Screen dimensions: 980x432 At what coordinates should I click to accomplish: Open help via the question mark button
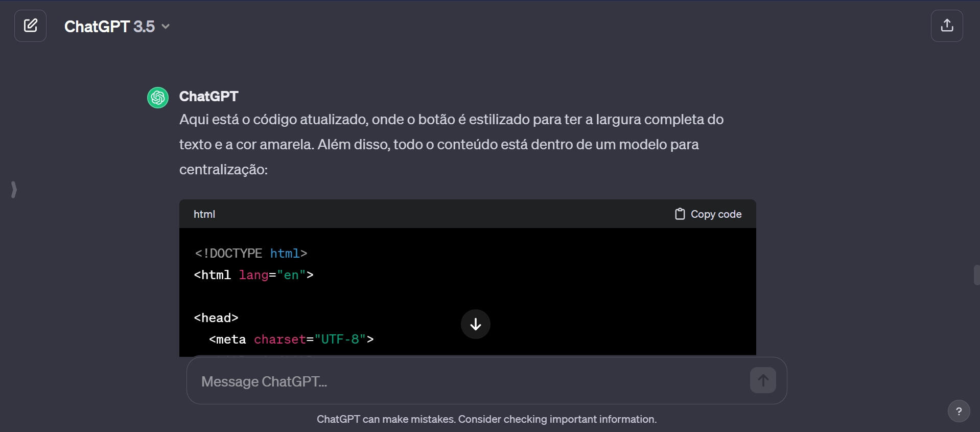click(959, 411)
